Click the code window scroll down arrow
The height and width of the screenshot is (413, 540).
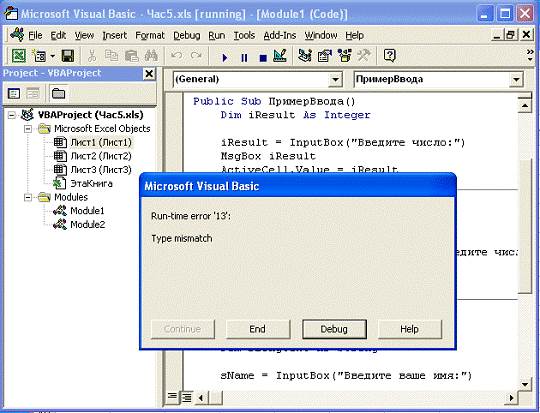[525, 384]
